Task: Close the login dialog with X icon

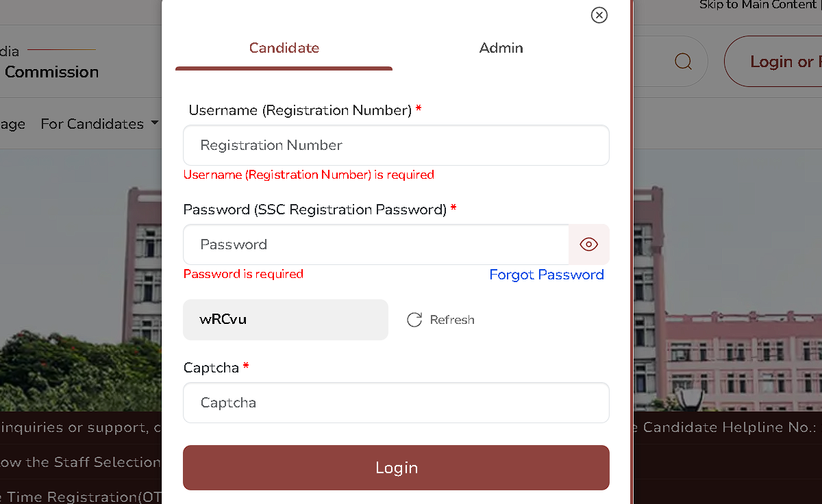Action: coord(599,15)
